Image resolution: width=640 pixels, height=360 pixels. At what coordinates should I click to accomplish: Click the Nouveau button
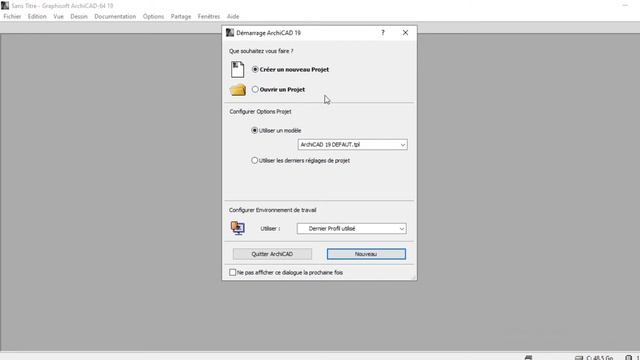(366, 254)
